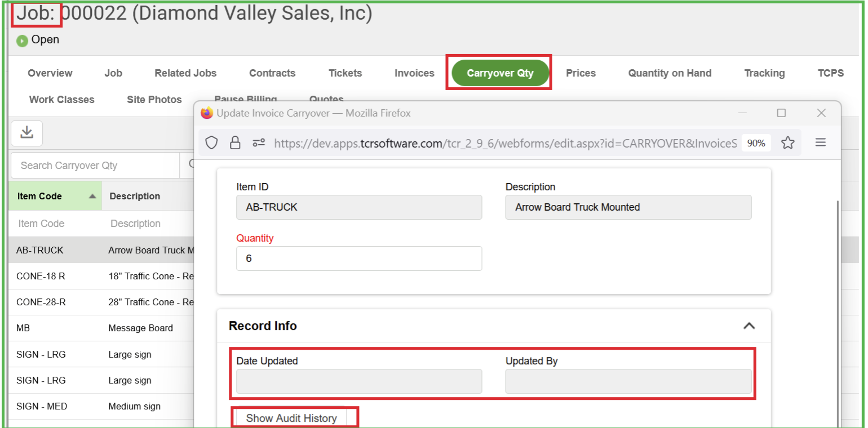Open the Quantity on Hand tab
The width and height of the screenshot is (868, 428).
pyautogui.click(x=670, y=73)
